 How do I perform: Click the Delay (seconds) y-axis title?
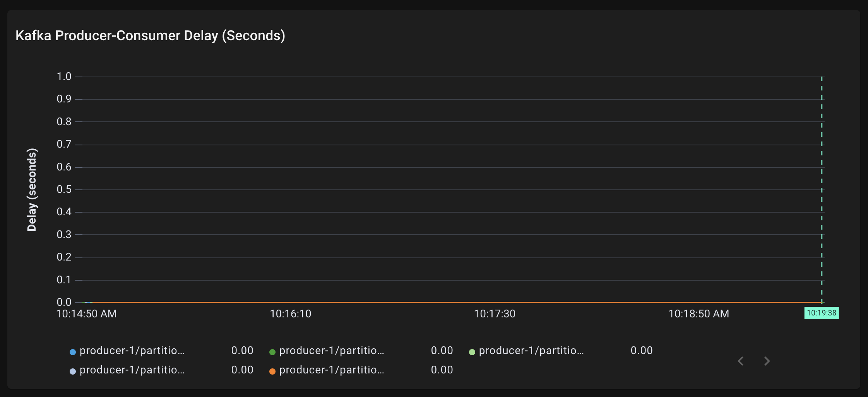[32, 189]
